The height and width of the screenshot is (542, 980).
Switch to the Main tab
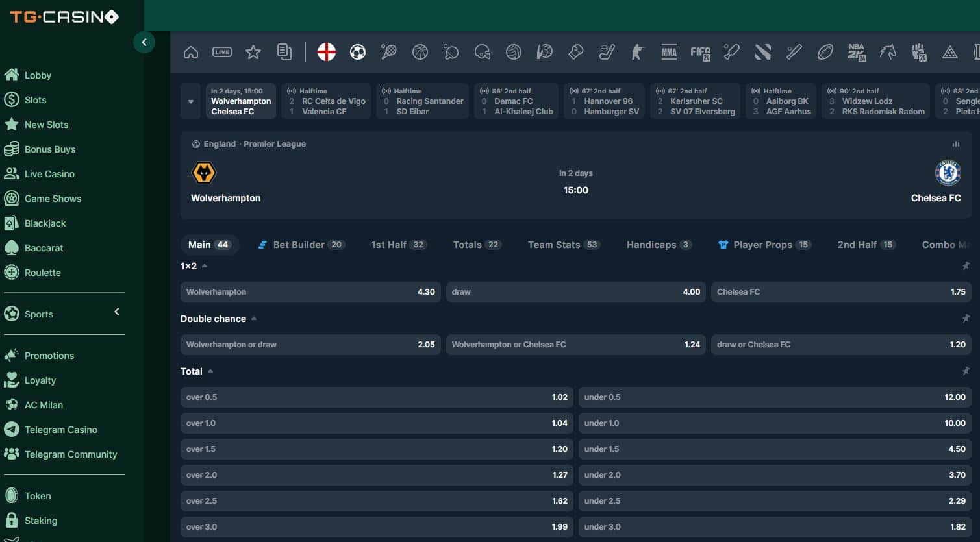[209, 245]
